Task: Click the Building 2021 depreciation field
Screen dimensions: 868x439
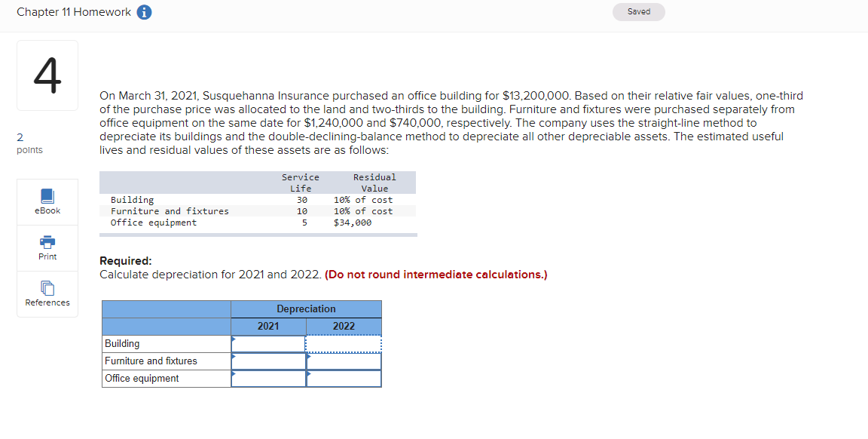Action: 268,344
